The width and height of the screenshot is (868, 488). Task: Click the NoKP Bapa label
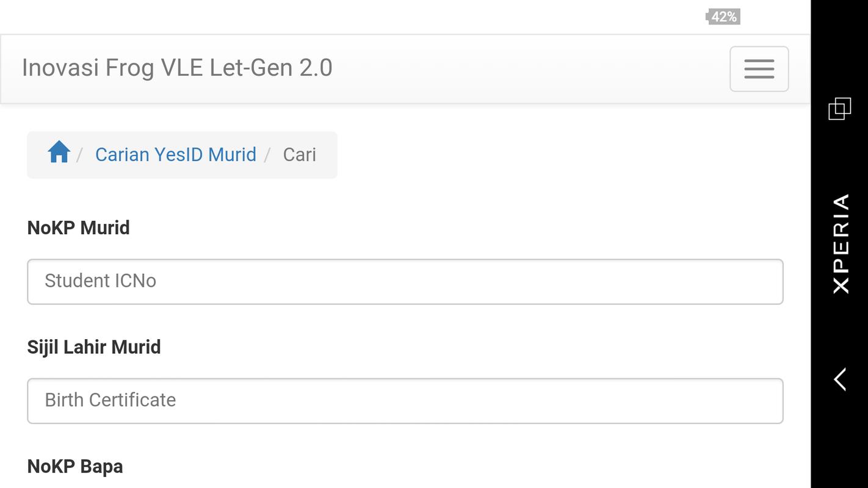[75, 467]
